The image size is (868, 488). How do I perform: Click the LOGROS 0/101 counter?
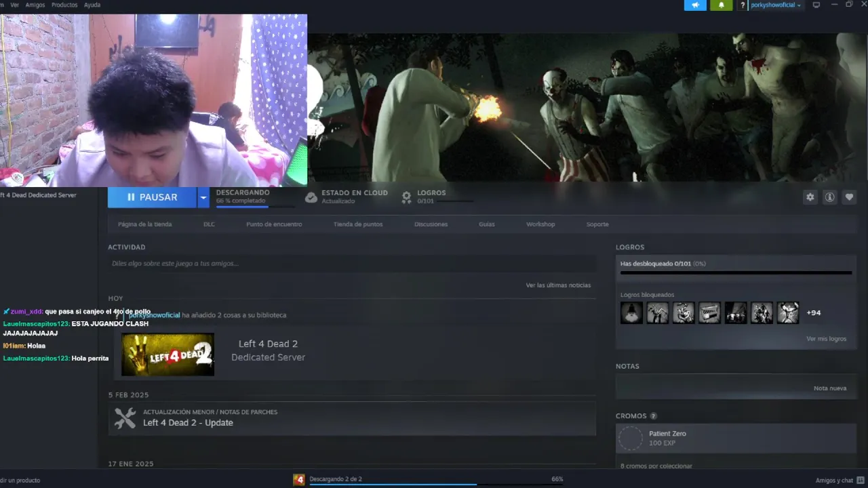[425, 201]
